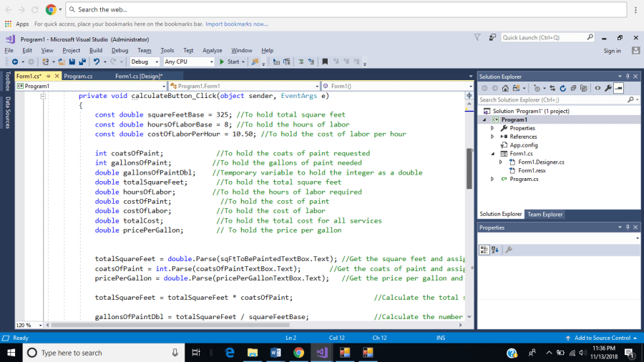Click the code editor horizontal scrollbar thumb

pos(170,325)
